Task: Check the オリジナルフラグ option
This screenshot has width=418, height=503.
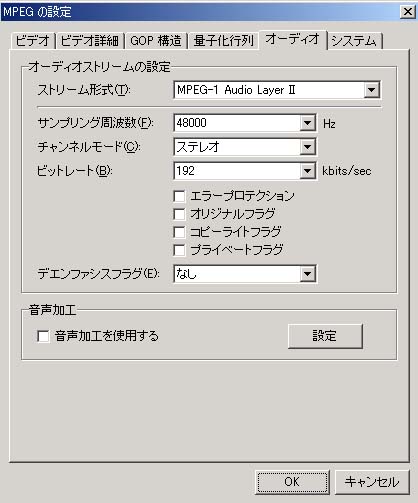Action: click(179, 214)
